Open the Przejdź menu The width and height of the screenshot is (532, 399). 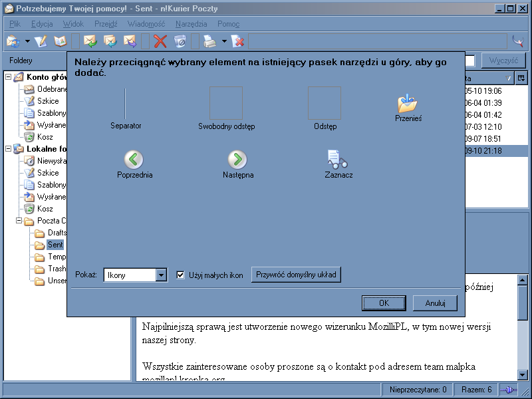point(106,24)
